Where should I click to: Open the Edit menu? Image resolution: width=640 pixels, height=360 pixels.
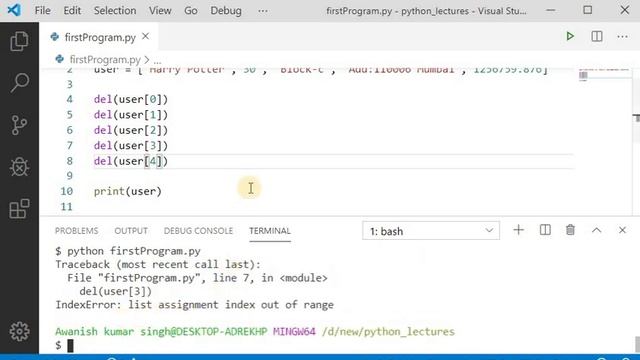click(x=72, y=11)
